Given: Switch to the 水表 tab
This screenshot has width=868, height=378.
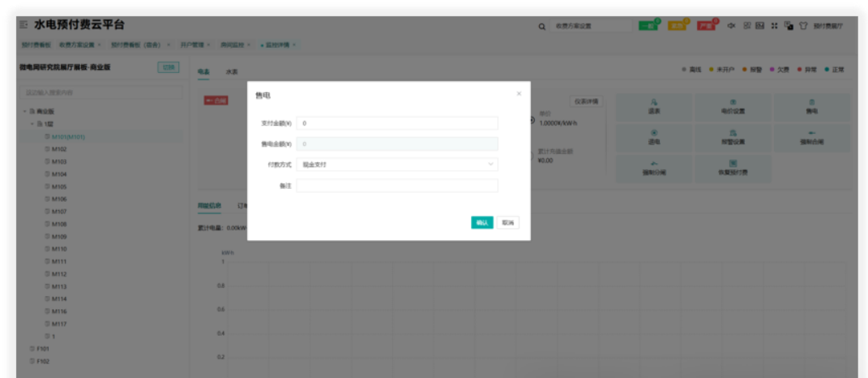Looking at the screenshot, I should pyautogui.click(x=232, y=72).
